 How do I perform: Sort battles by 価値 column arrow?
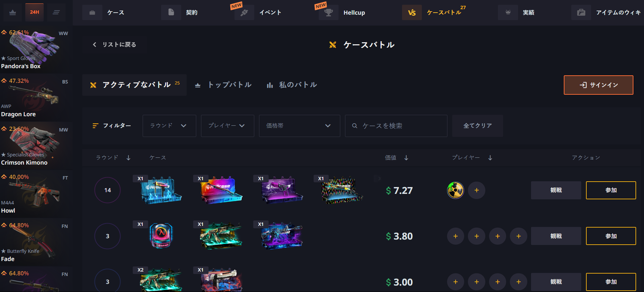tap(406, 158)
